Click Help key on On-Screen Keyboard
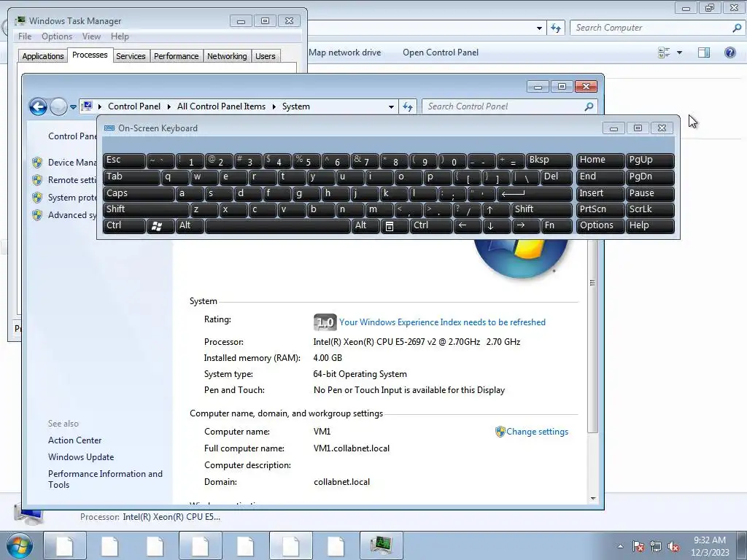The height and width of the screenshot is (560, 747). (650, 226)
